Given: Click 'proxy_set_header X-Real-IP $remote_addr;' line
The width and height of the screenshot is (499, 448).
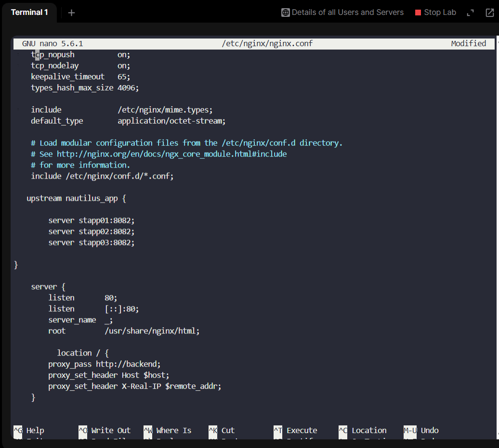Looking at the screenshot, I should [x=134, y=386].
